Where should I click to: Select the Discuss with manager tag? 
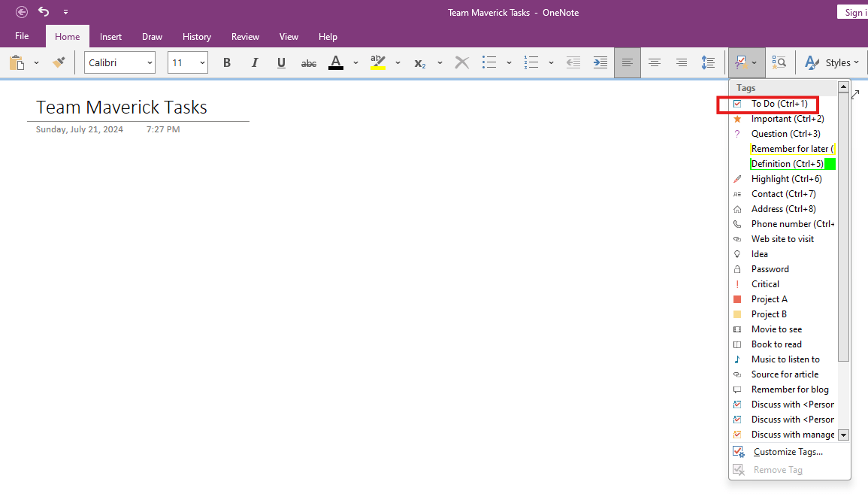[x=783, y=434]
